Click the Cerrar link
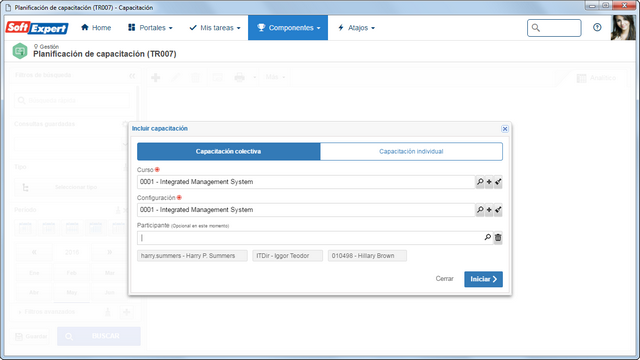The width and height of the screenshot is (640, 360). (x=444, y=279)
